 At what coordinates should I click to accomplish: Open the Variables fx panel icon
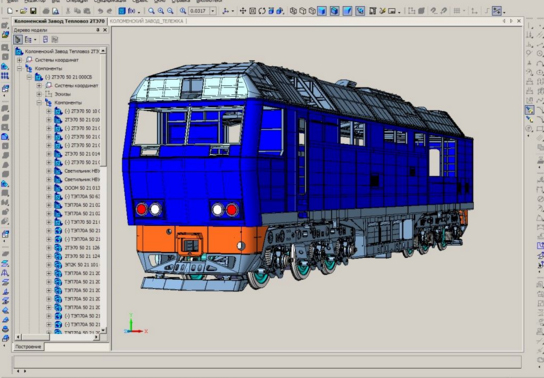coord(131,11)
